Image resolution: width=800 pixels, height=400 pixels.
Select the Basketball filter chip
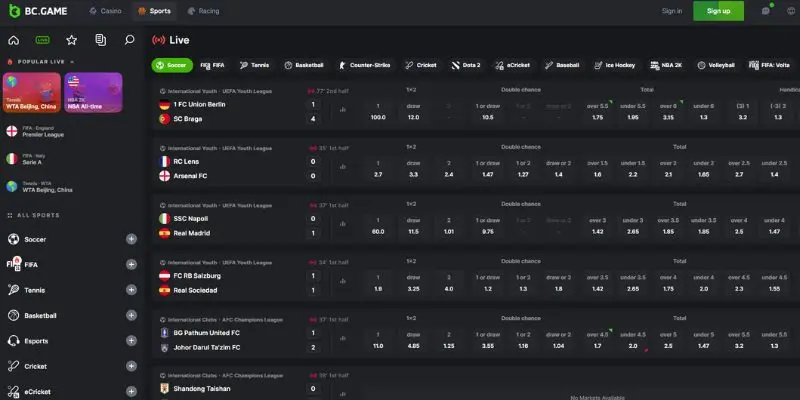pos(304,65)
